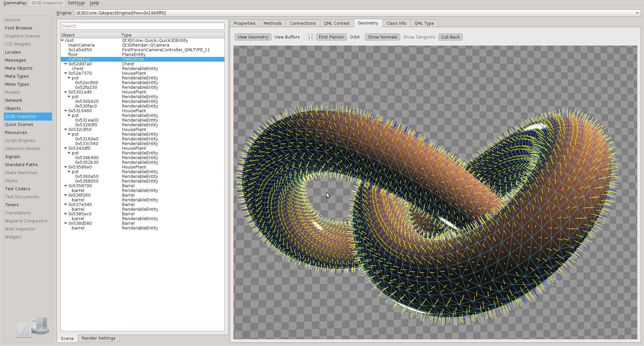The width and height of the screenshot is (644, 346).
Task: Toggle Cull Back face culling
Action: (450, 37)
